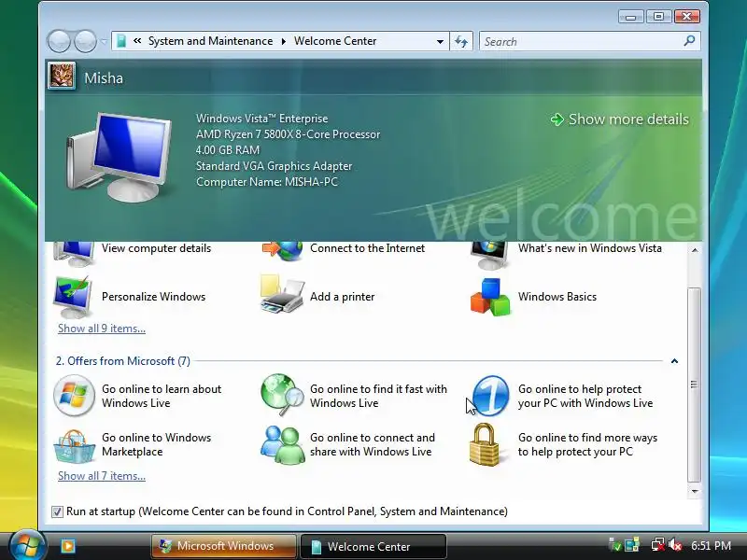747x560 pixels.
Task: Click the padlock protect your PC icon
Action: [x=484, y=445]
